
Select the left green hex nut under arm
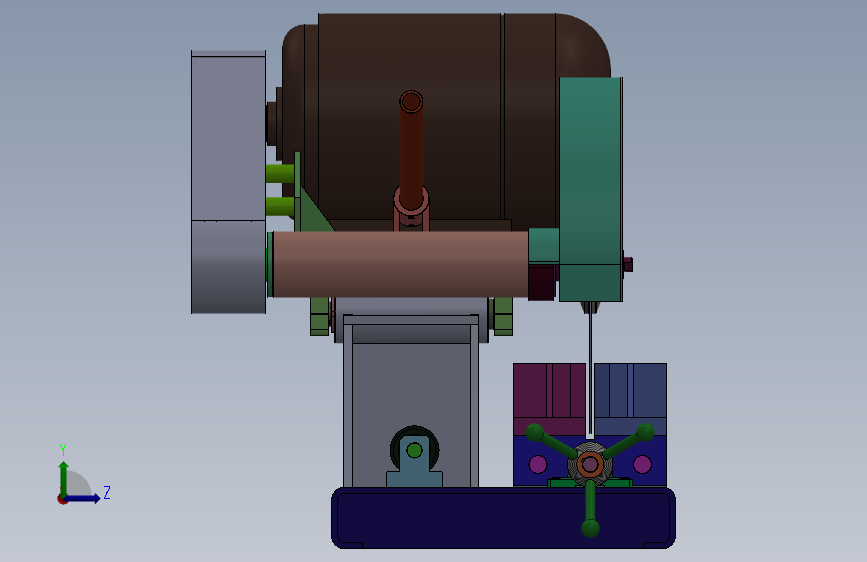[x=320, y=316]
